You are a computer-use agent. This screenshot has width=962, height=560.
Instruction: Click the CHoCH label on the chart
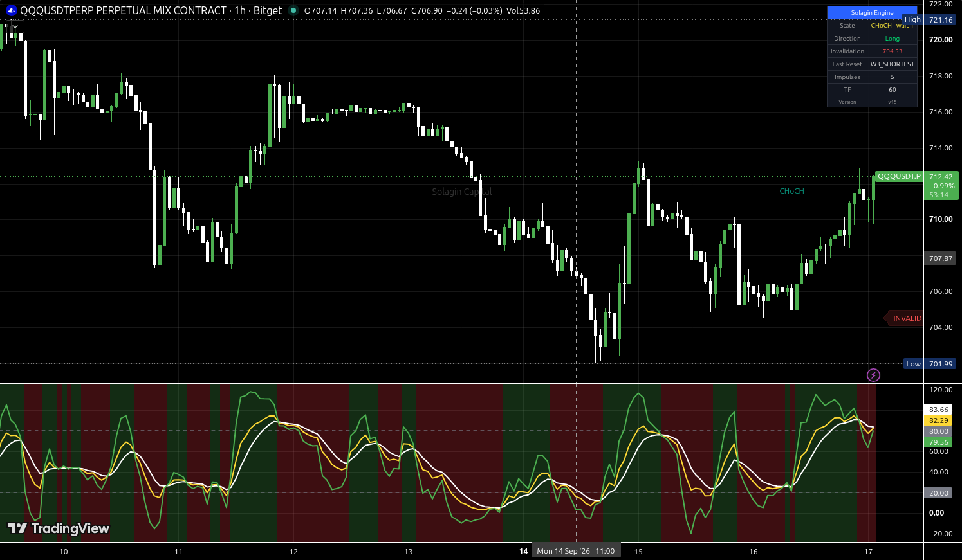click(x=791, y=191)
